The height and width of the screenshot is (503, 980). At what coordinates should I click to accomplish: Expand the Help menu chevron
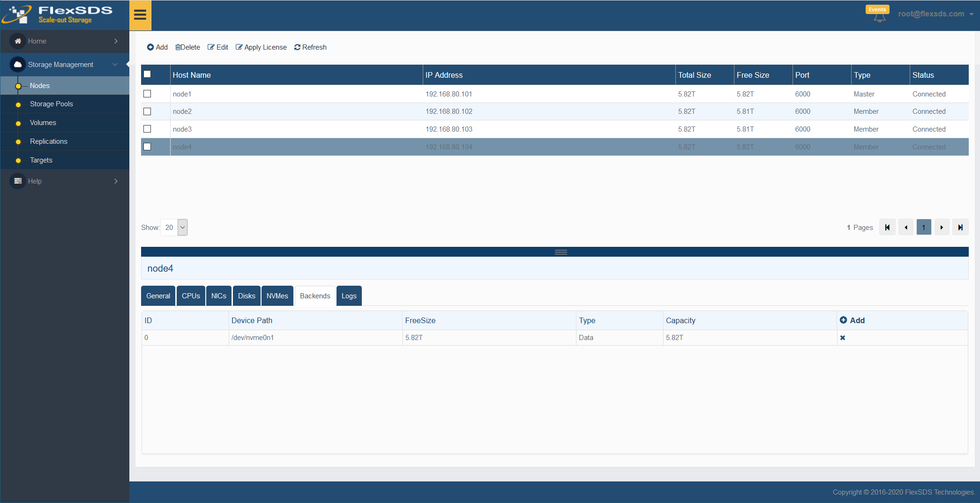[116, 181]
